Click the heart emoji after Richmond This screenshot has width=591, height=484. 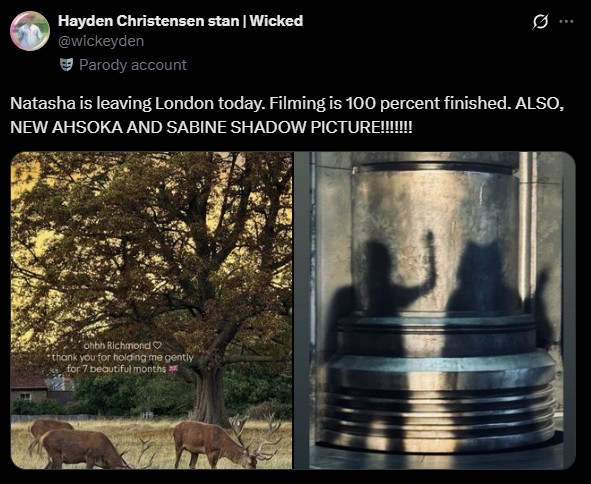(157, 345)
